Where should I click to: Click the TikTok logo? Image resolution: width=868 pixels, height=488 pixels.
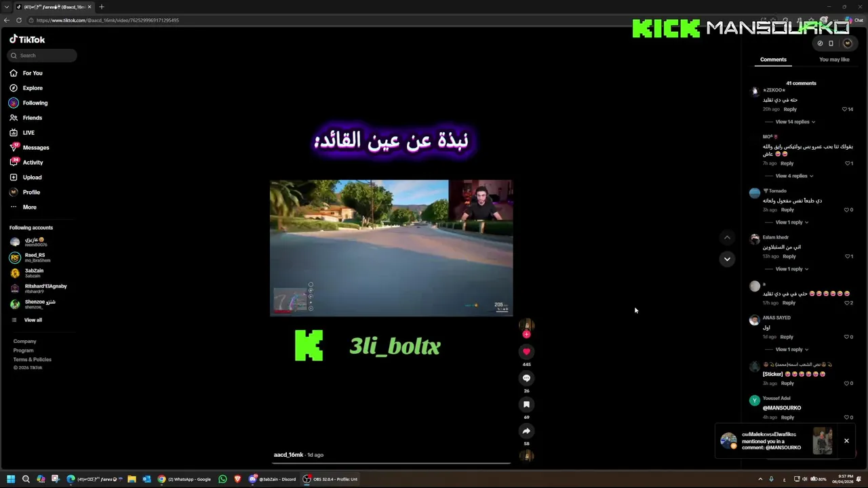tap(27, 39)
